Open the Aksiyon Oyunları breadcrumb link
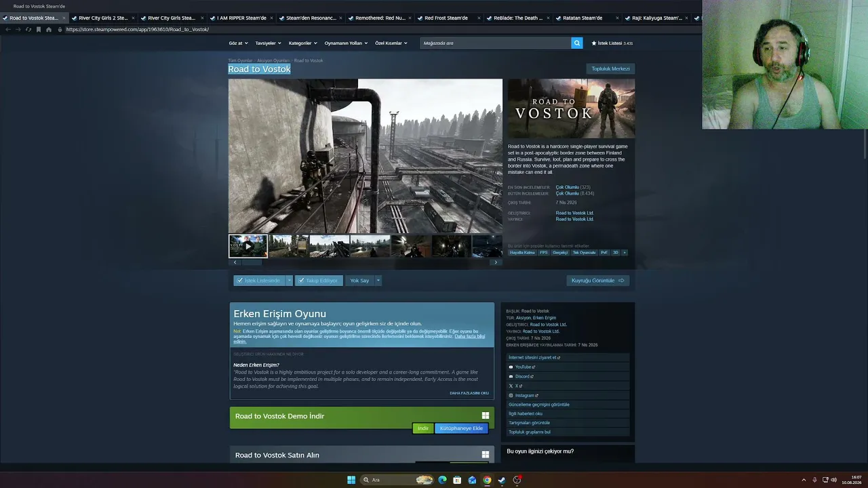 273,61
